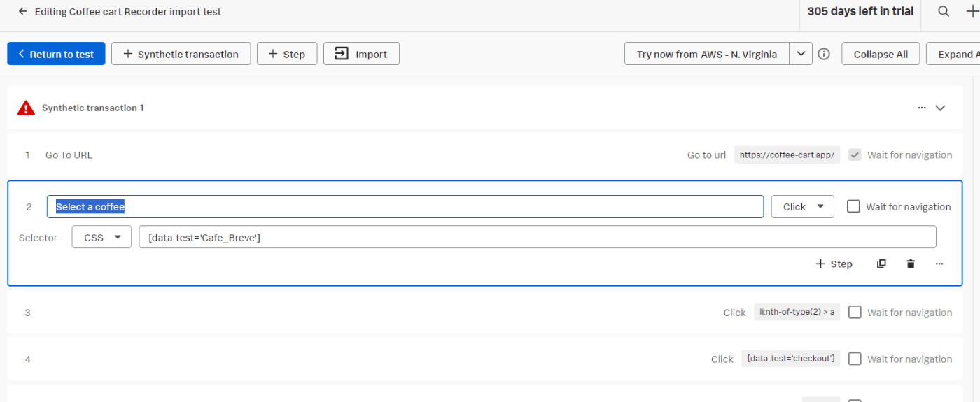Tick Wait for navigation on step 4

pos(855,359)
